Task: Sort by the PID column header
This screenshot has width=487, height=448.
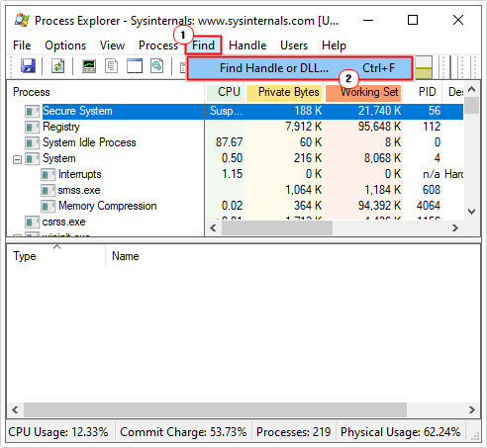Action: point(423,92)
